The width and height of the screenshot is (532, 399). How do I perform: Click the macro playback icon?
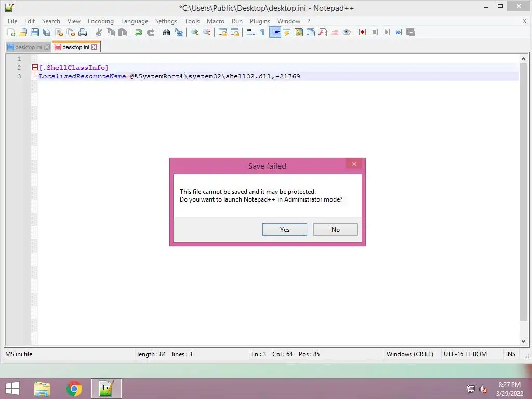[386, 32]
